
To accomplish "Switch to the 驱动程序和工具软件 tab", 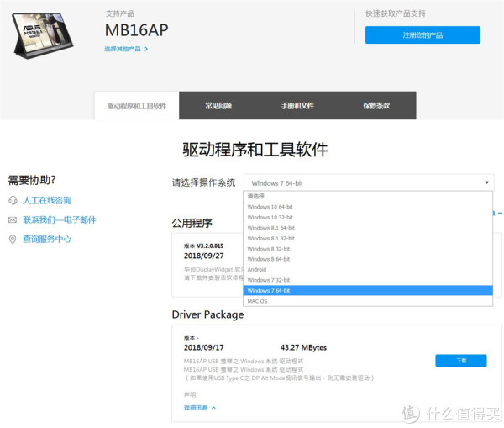I will 137,106.
